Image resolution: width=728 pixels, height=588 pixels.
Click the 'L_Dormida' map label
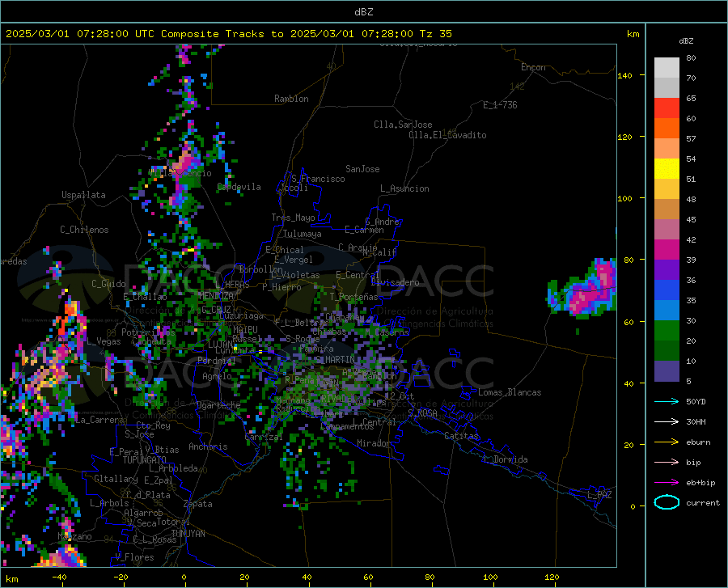(x=506, y=459)
